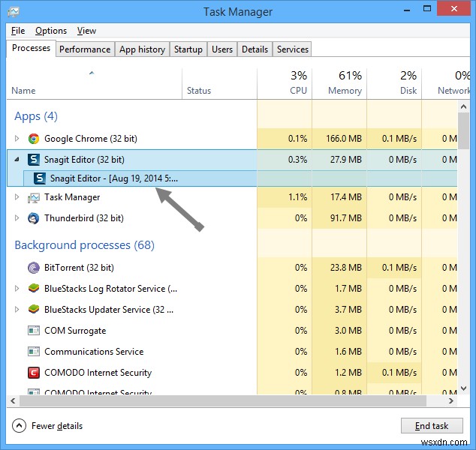Select the COMODO Internet Security 1.2 MB row
Screen dimensions: 476x450
point(232,372)
